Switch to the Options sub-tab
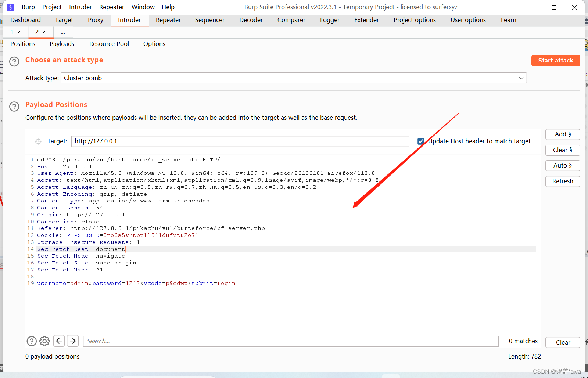This screenshot has width=588, height=378. 154,44
